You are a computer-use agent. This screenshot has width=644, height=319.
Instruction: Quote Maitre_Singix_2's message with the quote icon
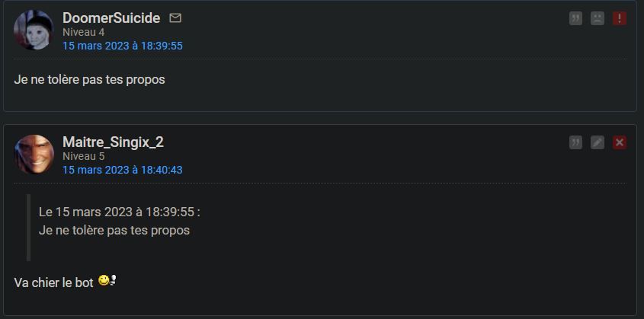[575, 142]
